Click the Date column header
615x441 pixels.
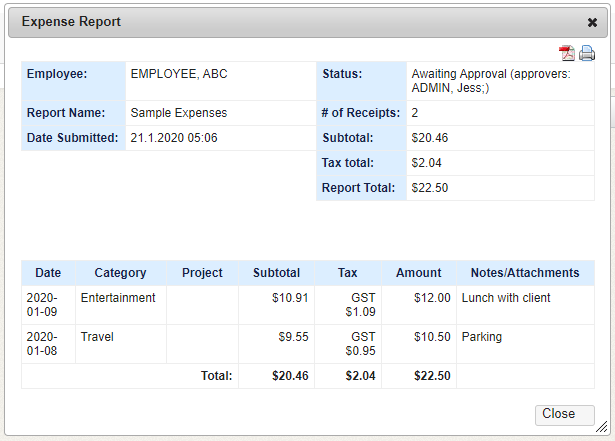point(48,273)
